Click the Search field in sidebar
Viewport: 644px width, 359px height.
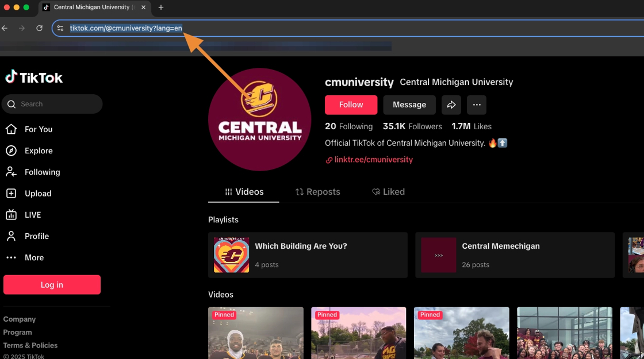tap(52, 104)
